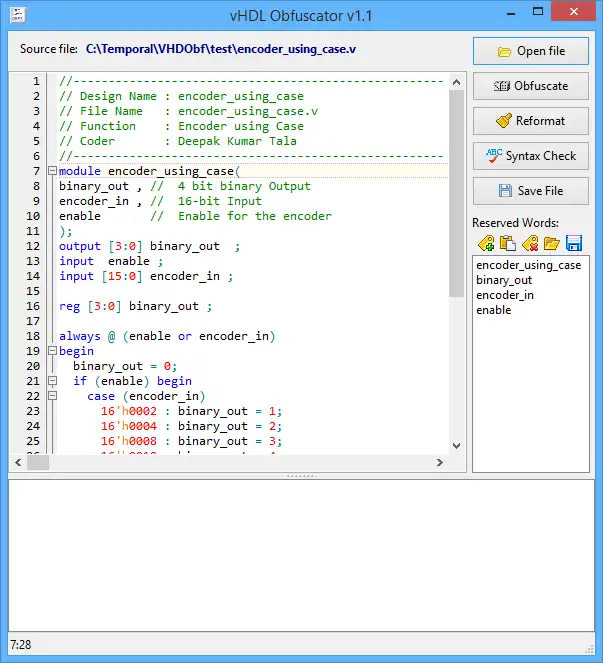Click the Save File button
This screenshot has width=603, height=663.
coord(531,191)
